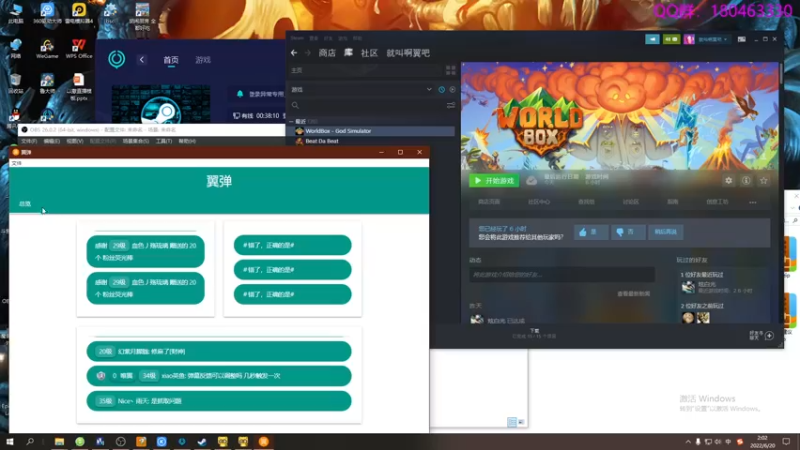
Task: Open the more options ellipsis in game links row
Action: [753, 202]
